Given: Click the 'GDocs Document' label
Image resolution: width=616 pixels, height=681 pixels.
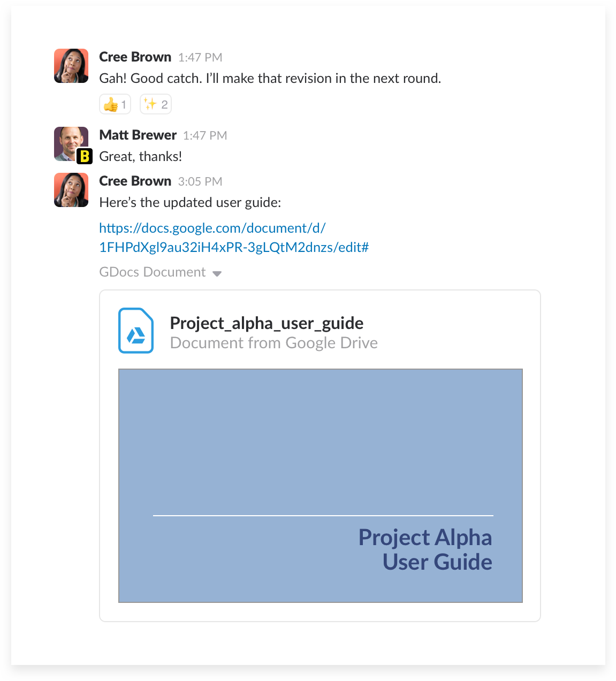Looking at the screenshot, I should 153,272.
